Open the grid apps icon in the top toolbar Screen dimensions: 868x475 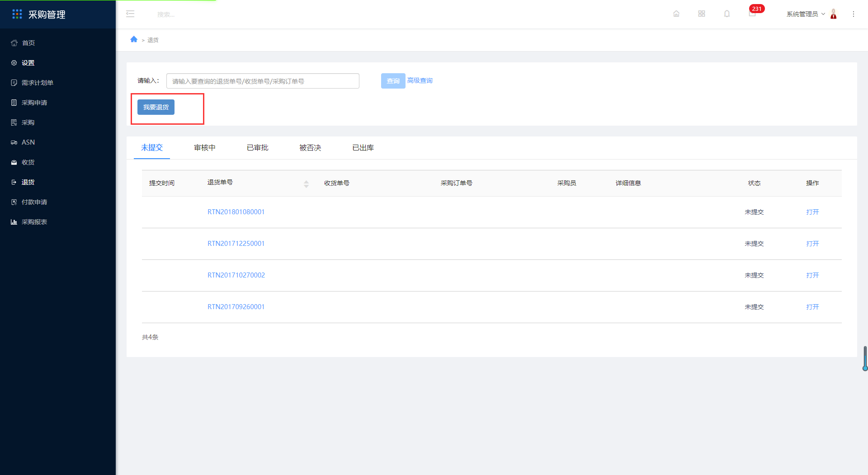702,14
